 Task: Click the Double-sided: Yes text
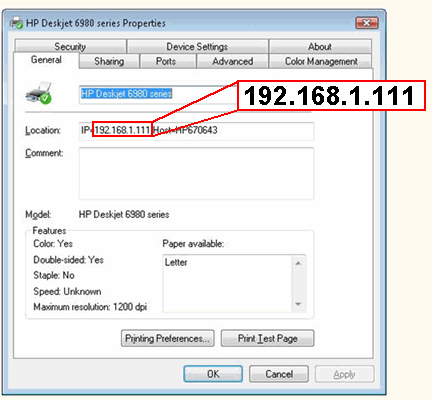click(68, 260)
